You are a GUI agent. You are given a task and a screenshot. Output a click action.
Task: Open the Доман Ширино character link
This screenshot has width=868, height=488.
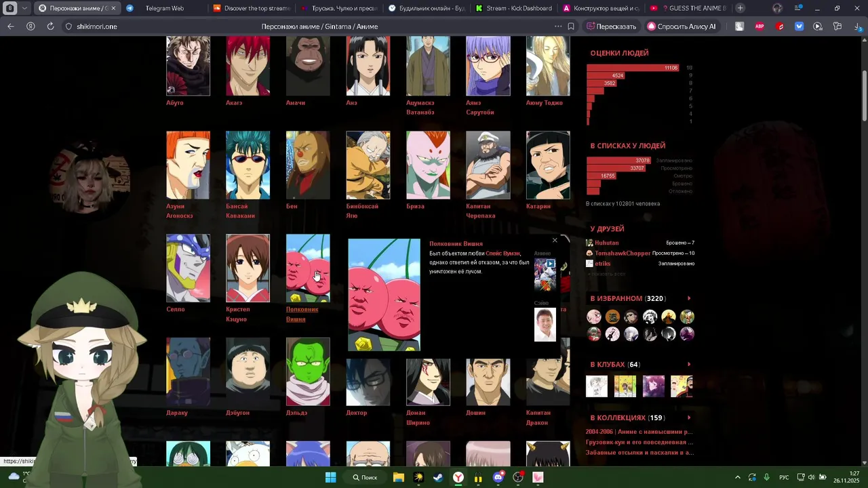[418, 418]
